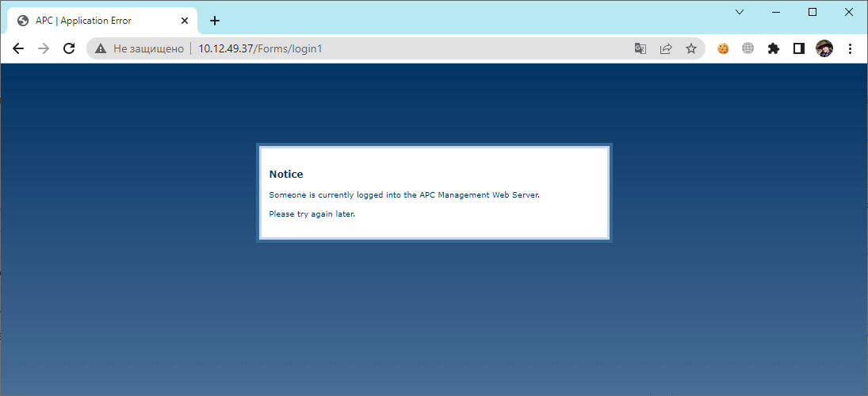The width and height of the screenshot is (868, 396).
Task: Click the forward navigation arrow
Action: 44,48
